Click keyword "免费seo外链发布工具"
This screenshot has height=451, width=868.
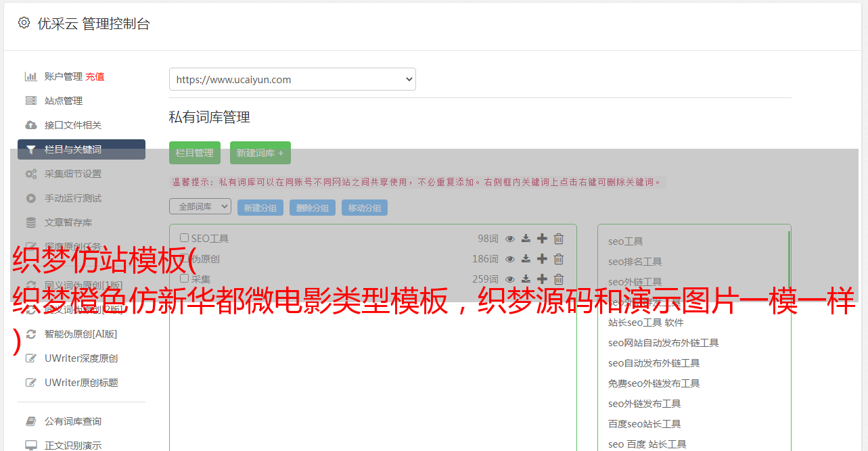pos(654,383)
